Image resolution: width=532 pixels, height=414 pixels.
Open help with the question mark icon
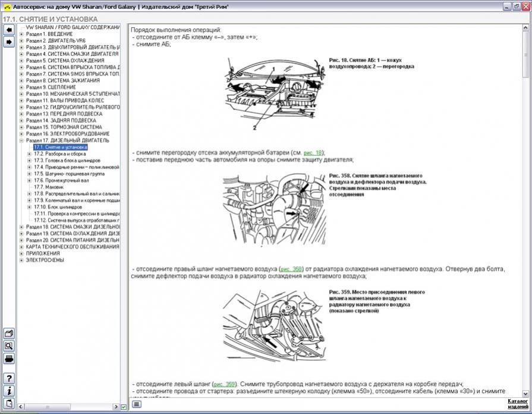point(9,378)
